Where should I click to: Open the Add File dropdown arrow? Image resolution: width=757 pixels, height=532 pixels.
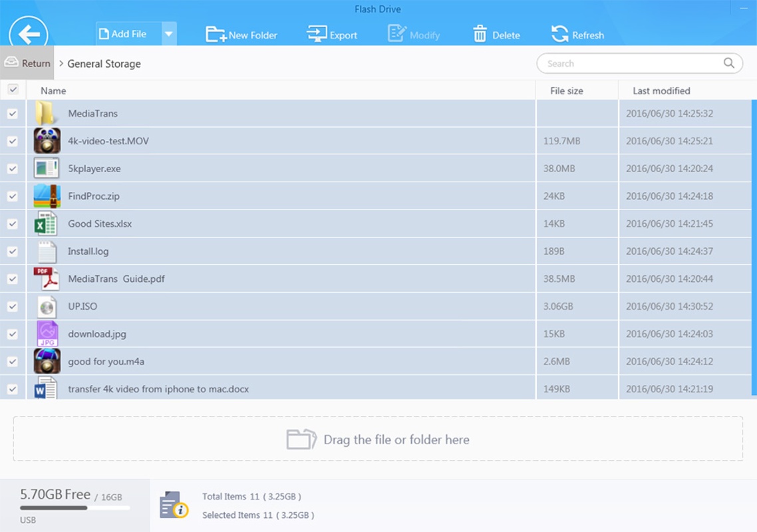[169, 34]
